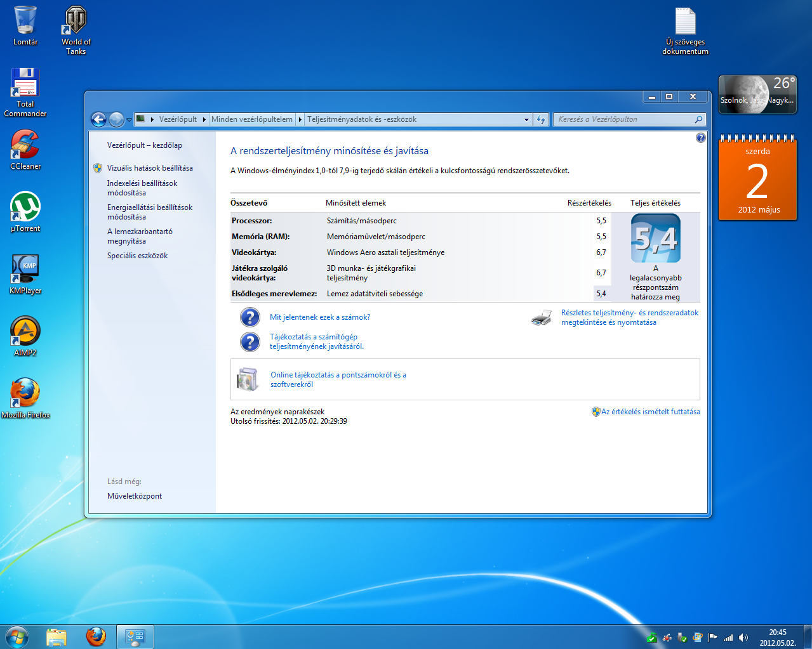Launch Firefox from the taskbar
This screenshot has width=812, height=649.
pos(96,637)
